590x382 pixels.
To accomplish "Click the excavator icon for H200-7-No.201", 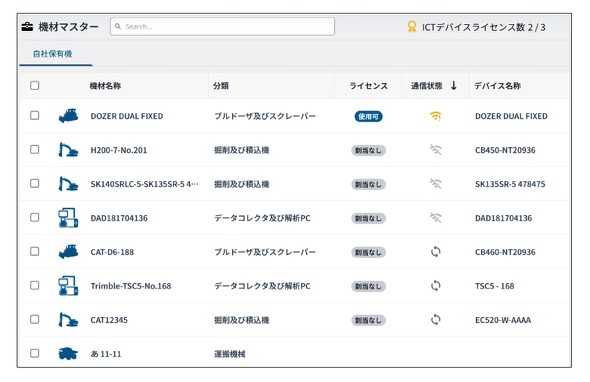I will click(68, 149).
